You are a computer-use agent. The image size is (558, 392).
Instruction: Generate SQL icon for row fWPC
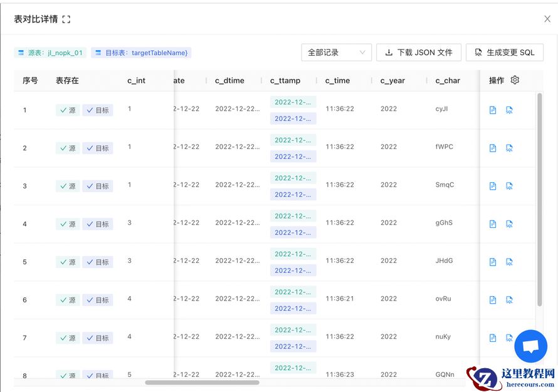point(509,148)
